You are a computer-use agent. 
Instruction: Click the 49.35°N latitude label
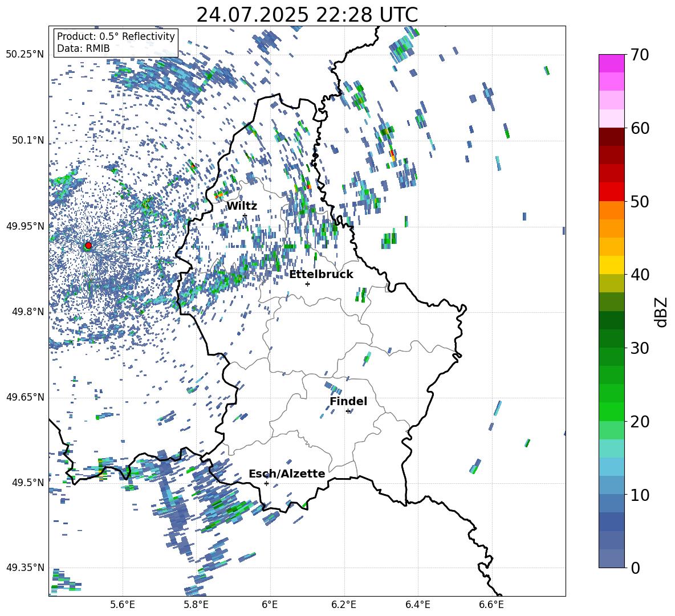coord(25,568)
